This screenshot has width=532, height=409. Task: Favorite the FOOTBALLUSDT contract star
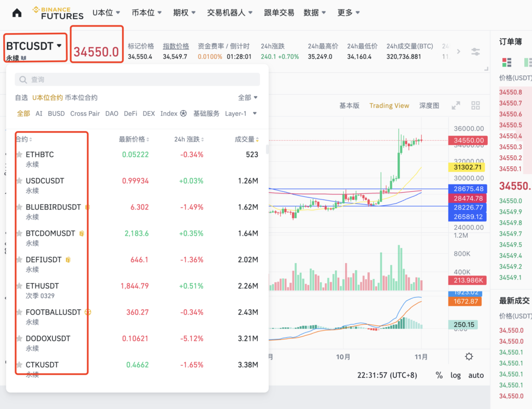pos(19,312)
